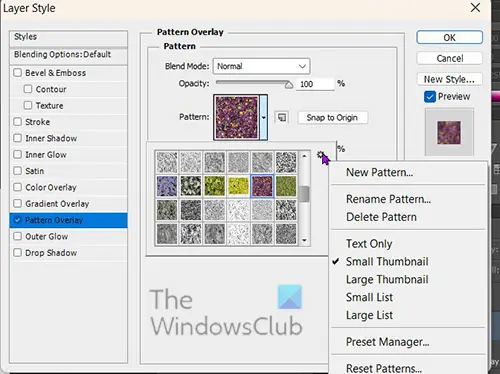The width and height of the screenshot is (500, 374).
Task: Open the Blend Mode dropdown
Action: pos(262,66)
